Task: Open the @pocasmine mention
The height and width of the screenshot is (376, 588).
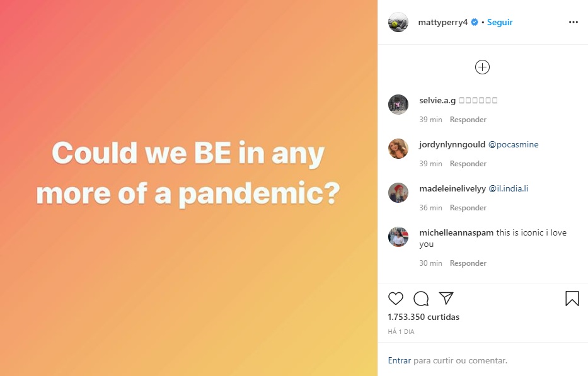Action: (513, 144)
